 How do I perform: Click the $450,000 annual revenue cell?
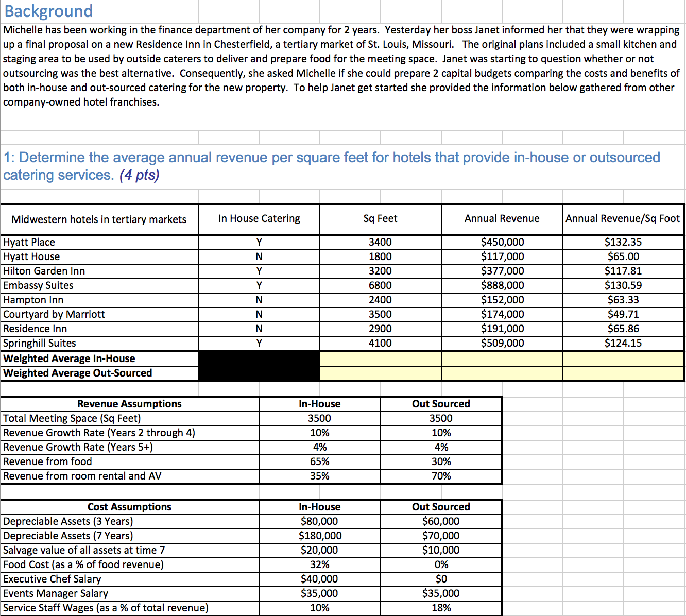(502, 242)
